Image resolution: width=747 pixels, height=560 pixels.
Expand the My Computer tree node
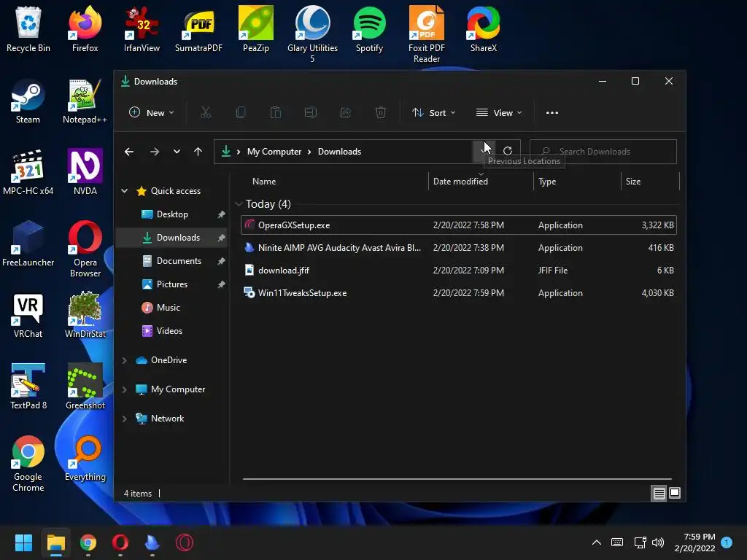[x=124, y=389]
